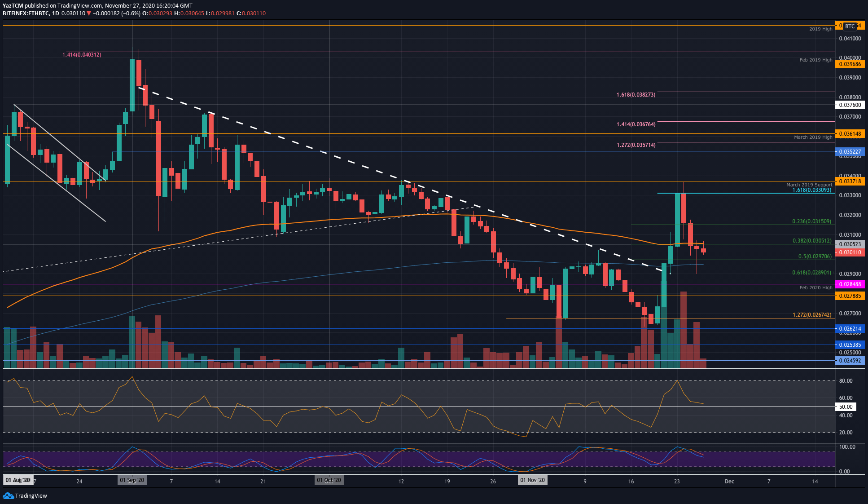This screenshot has width=868, height=504.
Task: Click the 2019 High price label on right axis
Action: point(851,26)
